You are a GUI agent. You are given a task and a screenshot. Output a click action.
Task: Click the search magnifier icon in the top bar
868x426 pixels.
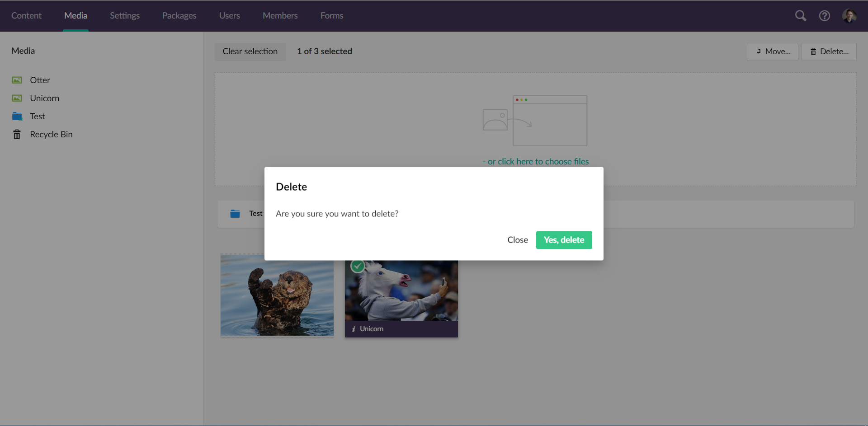pyautogui.click(x=801, y=15)
